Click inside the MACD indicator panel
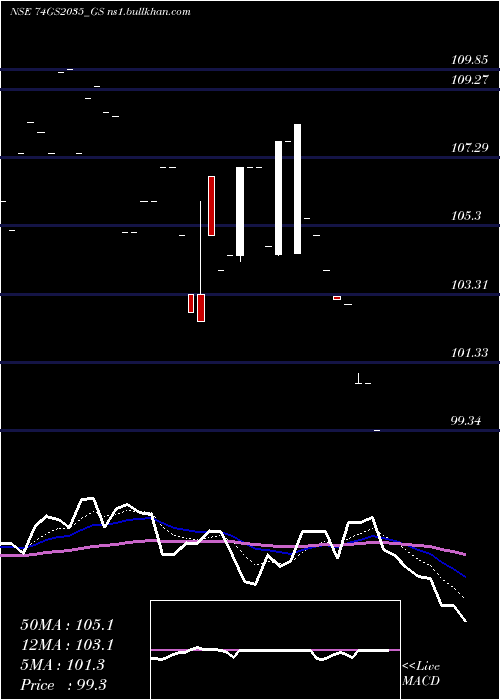The height and width of the screenshot is (700, 500). 275,650
